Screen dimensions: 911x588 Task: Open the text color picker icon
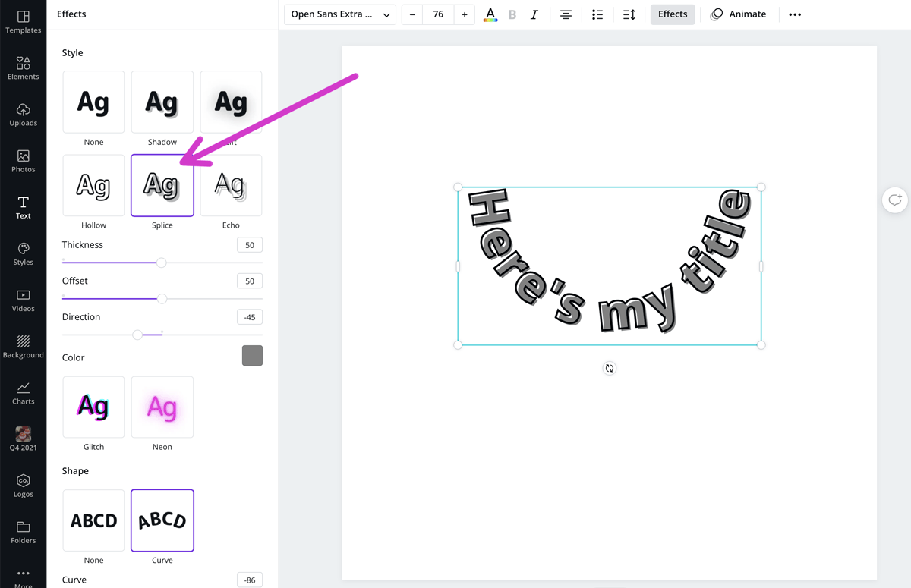[490, 14]
